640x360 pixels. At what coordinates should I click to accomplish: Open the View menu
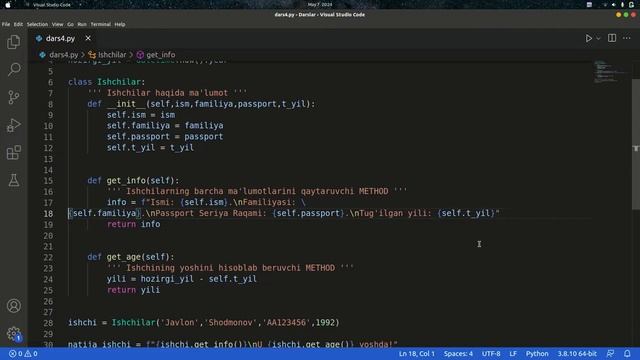tap(58, 24)
